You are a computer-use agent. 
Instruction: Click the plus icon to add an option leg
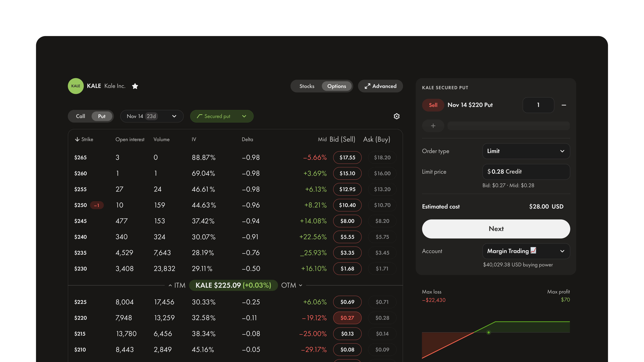433,126
